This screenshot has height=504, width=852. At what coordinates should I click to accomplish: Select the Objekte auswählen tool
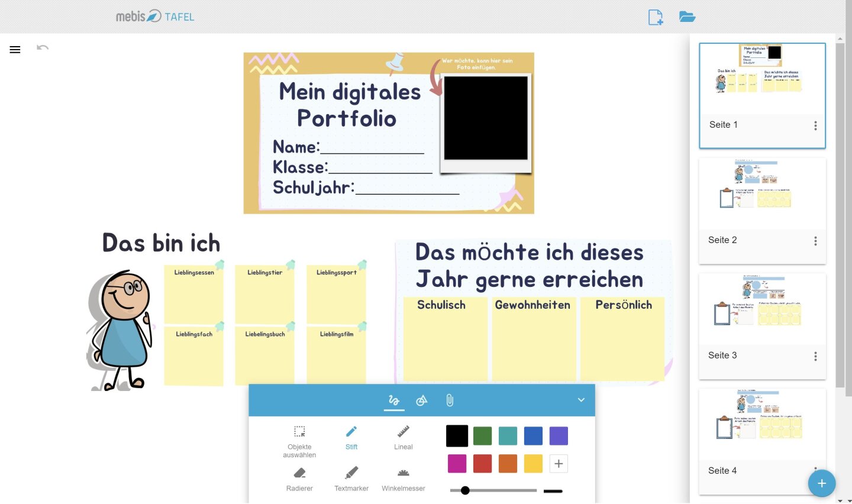[299, 441]
